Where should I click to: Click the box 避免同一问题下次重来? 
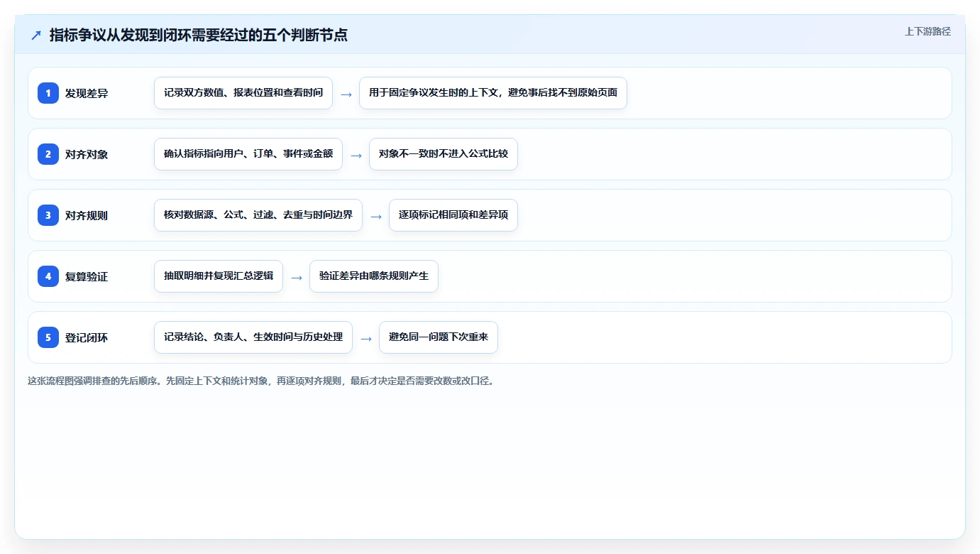(439, 337)
